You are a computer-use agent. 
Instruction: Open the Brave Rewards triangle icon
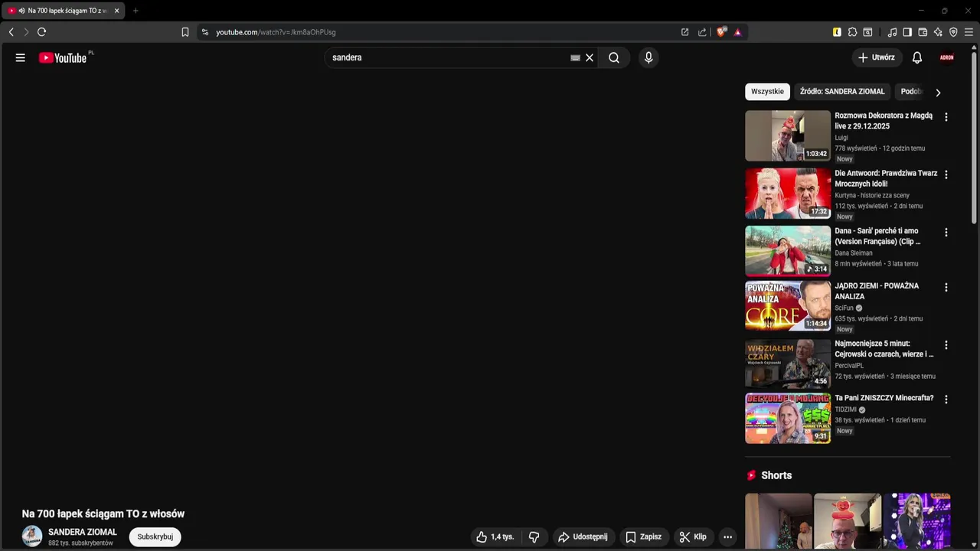pyautogui.click(x=737, y=32)
